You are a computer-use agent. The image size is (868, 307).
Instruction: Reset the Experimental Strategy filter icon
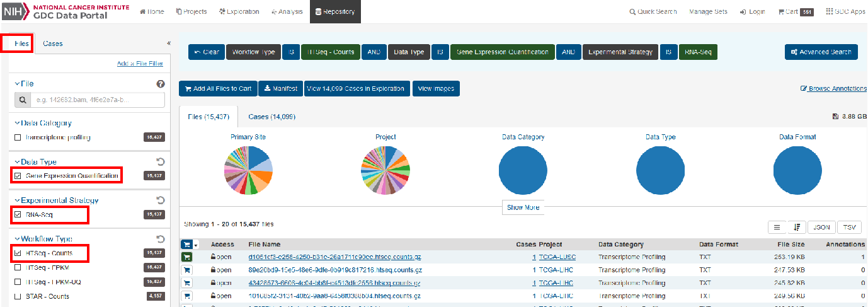pyautogui.click(x=160, y=200)
